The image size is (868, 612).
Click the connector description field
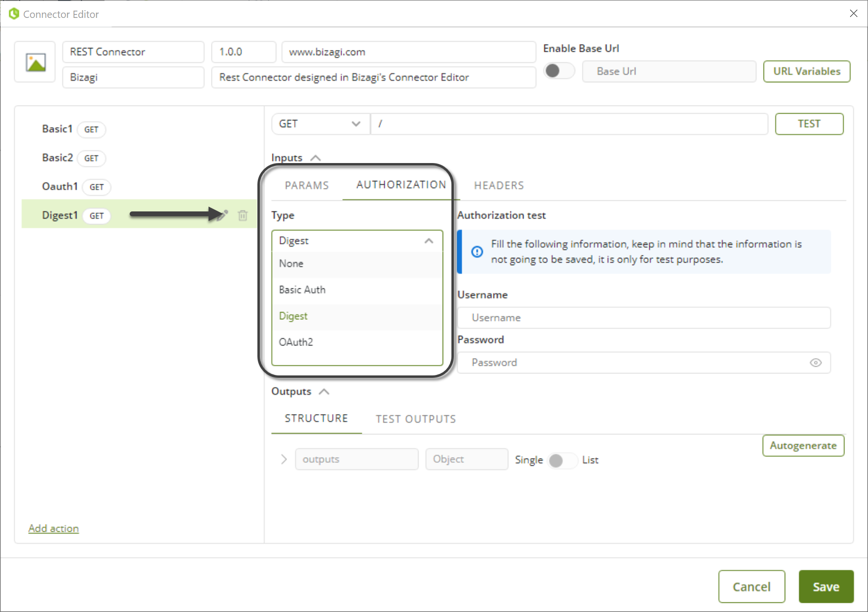(374, 77)
